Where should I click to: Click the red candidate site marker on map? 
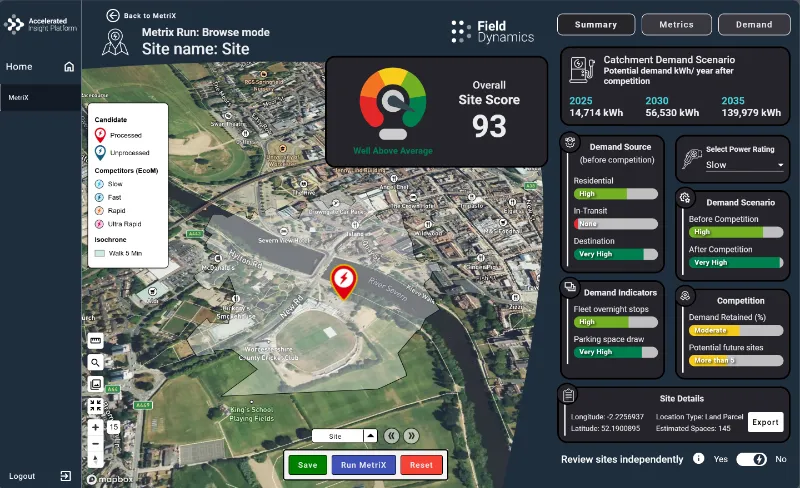coord(342,279)
